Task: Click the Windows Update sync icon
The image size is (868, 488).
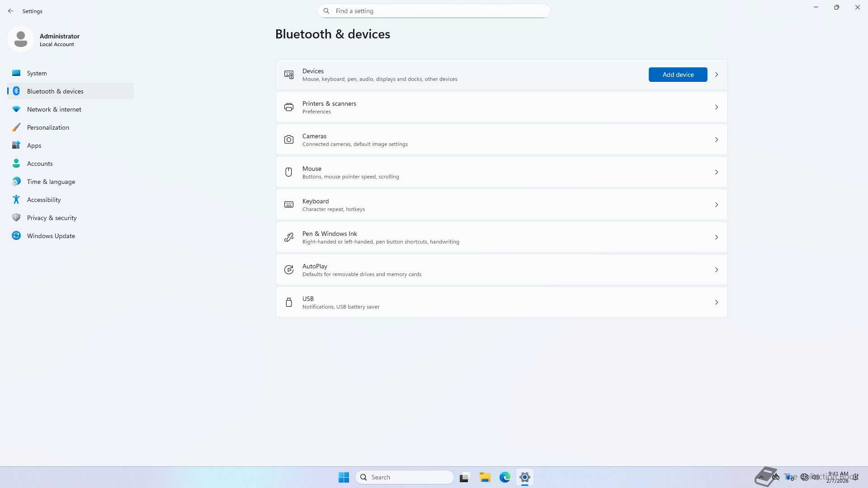Action: 16,236
